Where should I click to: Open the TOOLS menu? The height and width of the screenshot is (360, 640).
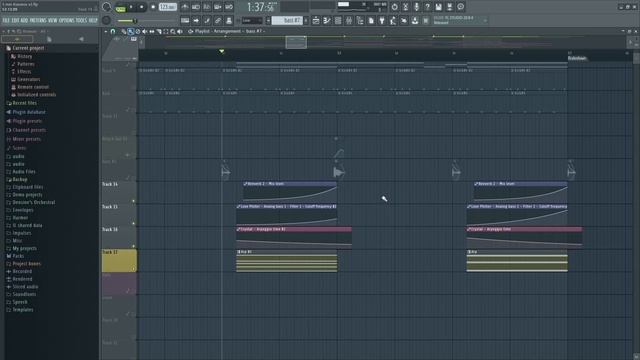tap(82, 20)
